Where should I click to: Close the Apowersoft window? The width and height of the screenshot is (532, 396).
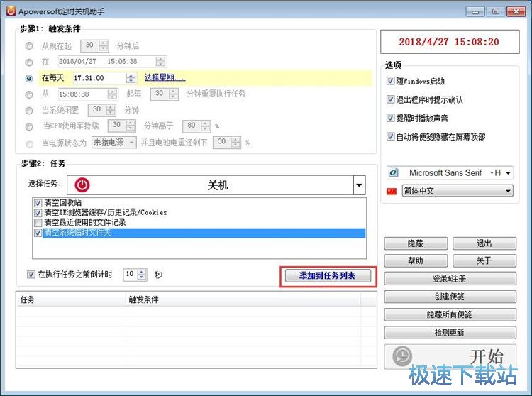click(x=516, y=11)
